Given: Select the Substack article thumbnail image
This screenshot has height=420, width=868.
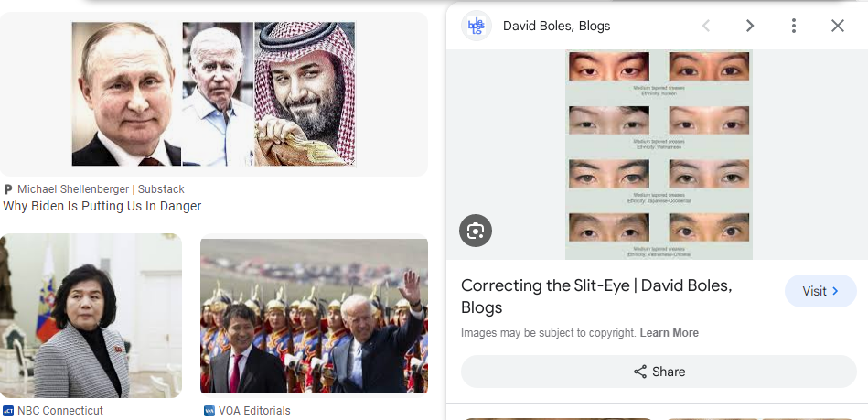Looking at the screenshot, I should (213, 94).
